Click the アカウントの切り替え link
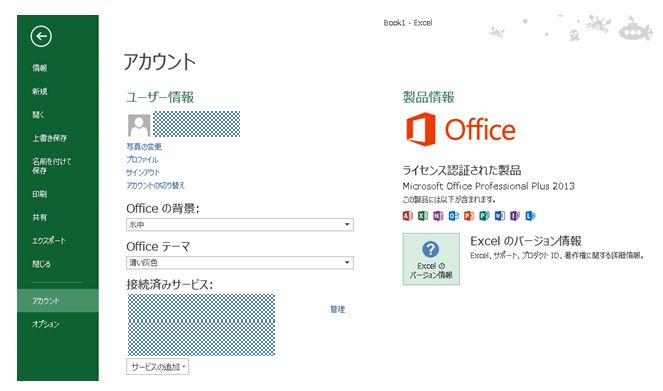Viewport: 663px width, 391px height. pyautogui.click(x=156, y=185)
